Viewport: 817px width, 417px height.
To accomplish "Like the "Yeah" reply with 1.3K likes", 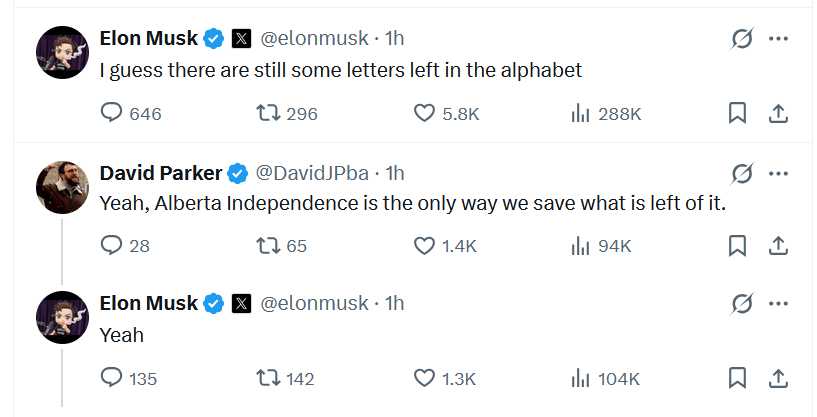I will [425, 378].
